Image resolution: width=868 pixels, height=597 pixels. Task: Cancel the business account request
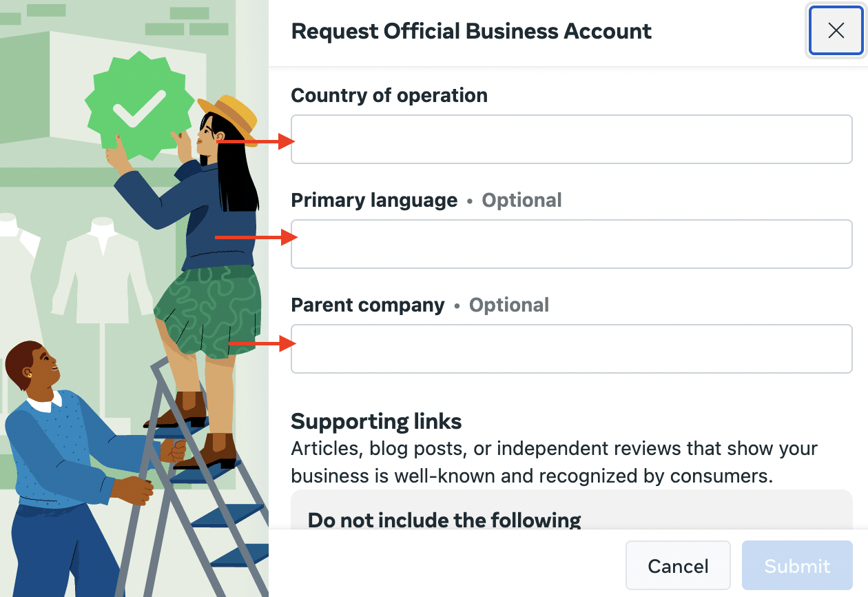tap(678, 566)
